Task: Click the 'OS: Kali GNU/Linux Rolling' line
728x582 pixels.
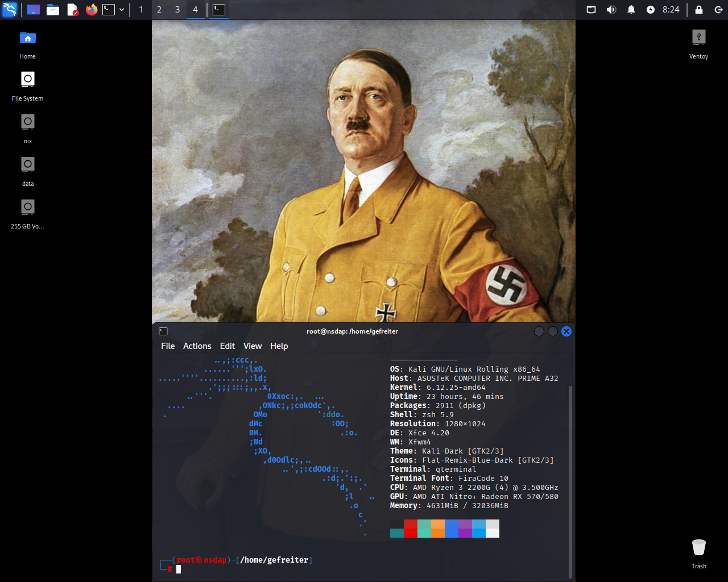Action: 465,369
